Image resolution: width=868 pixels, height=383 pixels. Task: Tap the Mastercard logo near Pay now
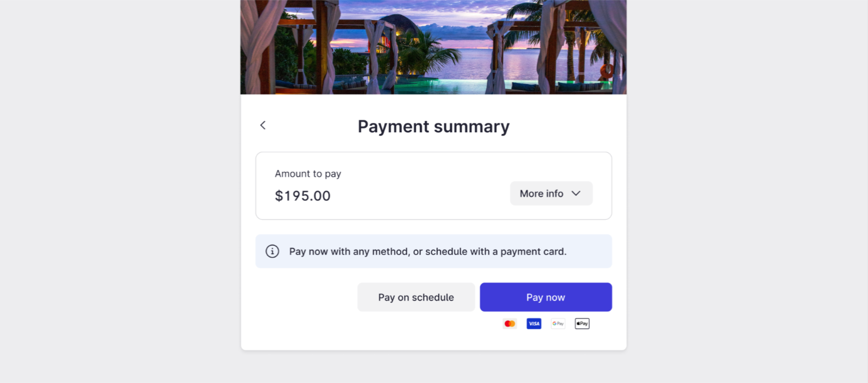(x=509, y=323)
